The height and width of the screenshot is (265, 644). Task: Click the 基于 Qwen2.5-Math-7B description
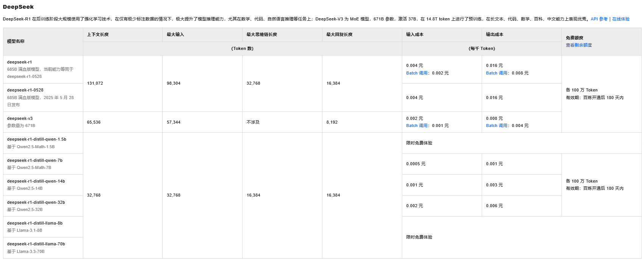(x=29, y=167)
